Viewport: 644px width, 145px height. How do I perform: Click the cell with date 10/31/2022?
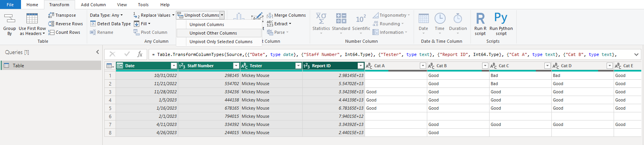click(x=147, y=75)
